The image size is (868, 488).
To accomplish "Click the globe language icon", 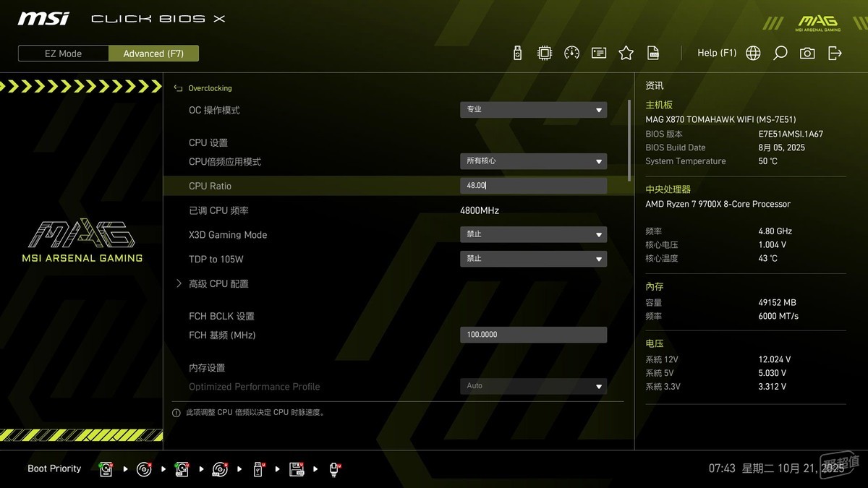I will coord(753,53).
